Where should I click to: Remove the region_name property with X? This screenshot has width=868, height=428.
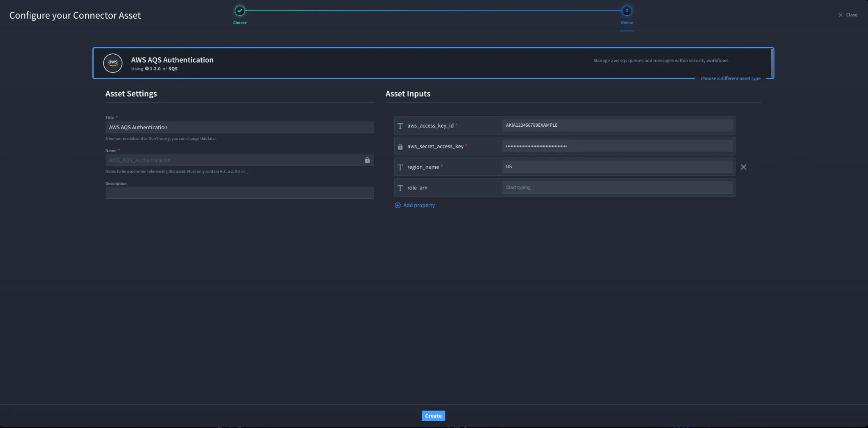tap(743, 167)
